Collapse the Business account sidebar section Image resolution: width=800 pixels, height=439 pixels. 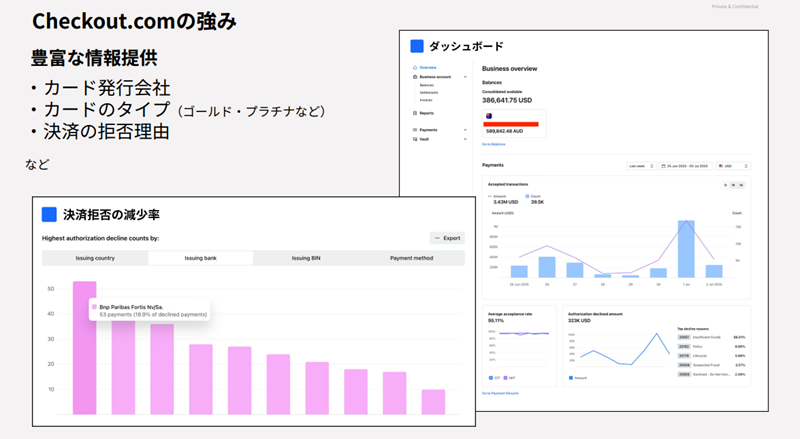(x=465, y=76)
